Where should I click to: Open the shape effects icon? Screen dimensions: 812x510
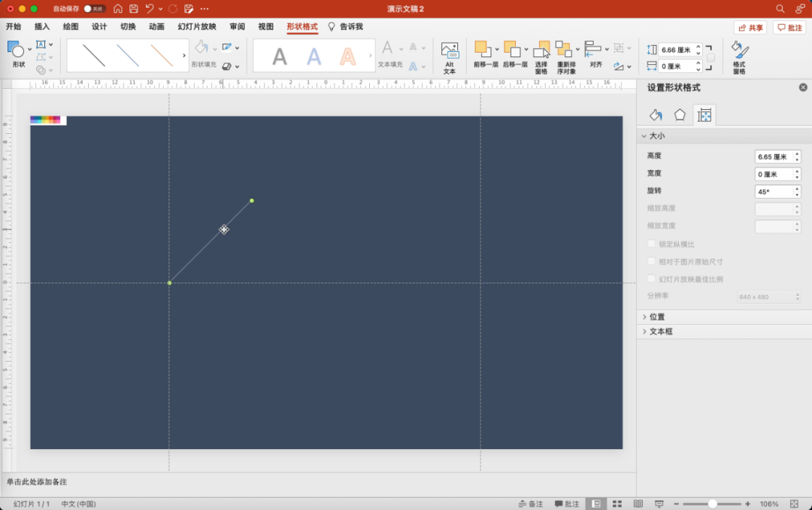(x=227, y=66)
